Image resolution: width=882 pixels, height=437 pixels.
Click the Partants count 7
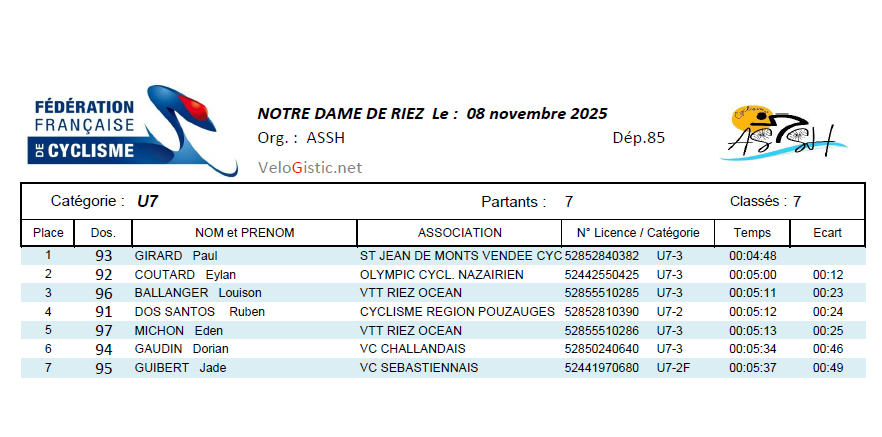[568, 201]
